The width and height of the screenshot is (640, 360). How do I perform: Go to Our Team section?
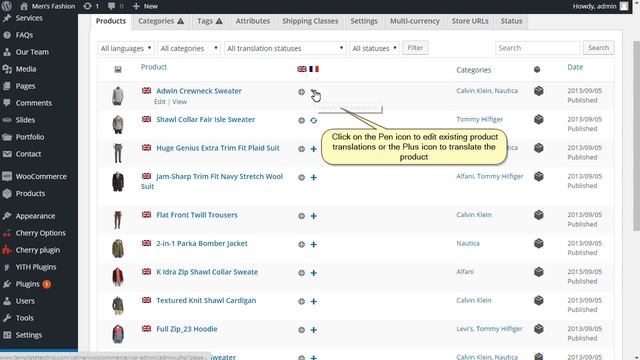32,52
